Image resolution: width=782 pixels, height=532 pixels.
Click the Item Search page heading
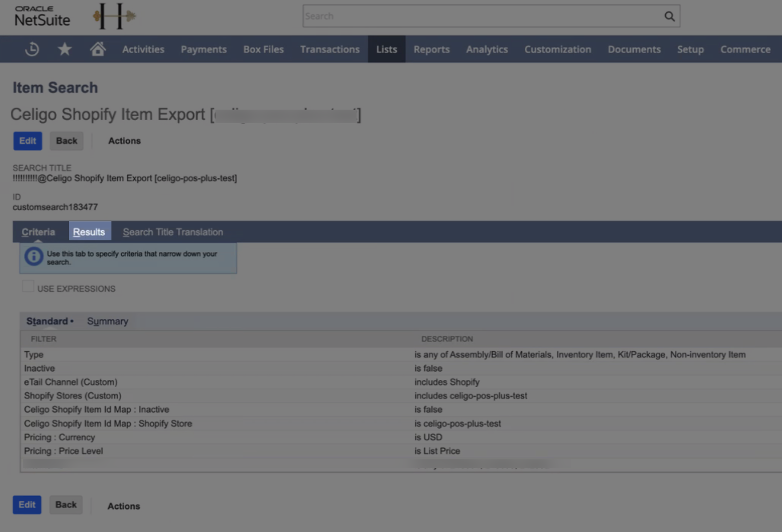(x=55, y=88)
